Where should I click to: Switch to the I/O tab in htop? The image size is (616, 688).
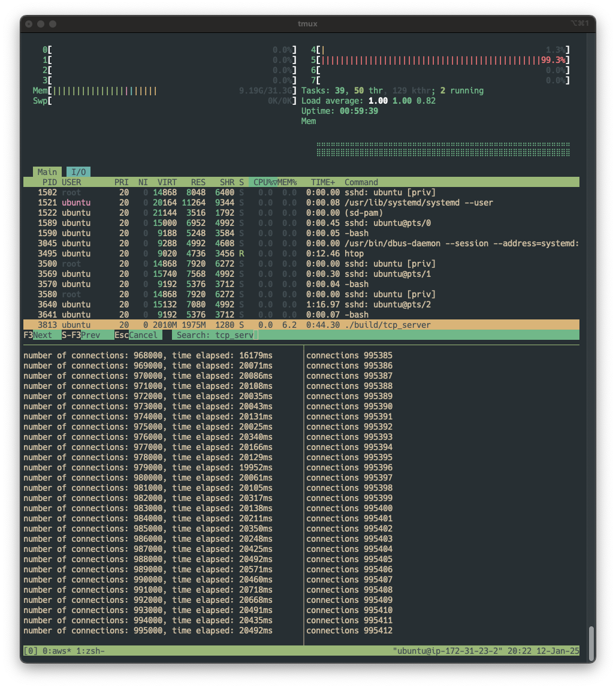[78, 172]
